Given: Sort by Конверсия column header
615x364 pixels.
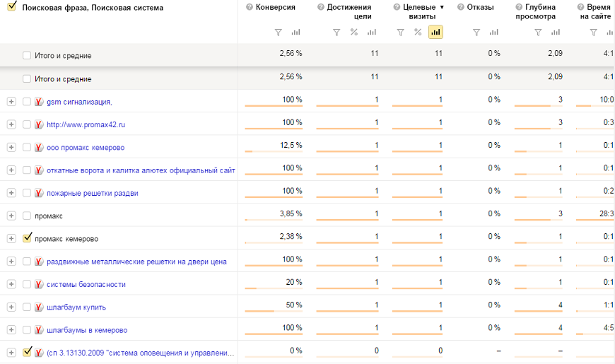Looking at the screenshot, I should 276,7.
